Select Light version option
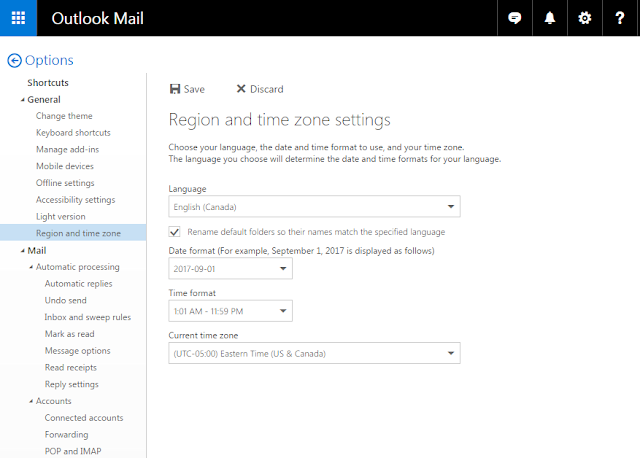The width and height of the screenshot is (640, 458). [60, 216]
